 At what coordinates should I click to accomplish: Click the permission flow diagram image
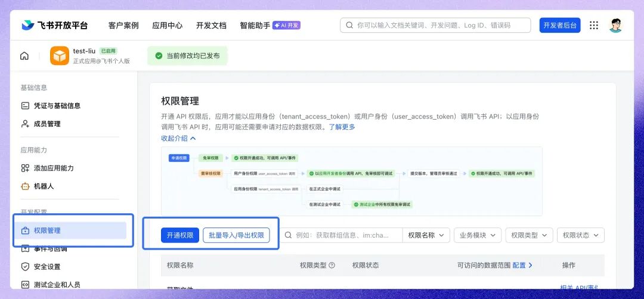pos(352,181)
